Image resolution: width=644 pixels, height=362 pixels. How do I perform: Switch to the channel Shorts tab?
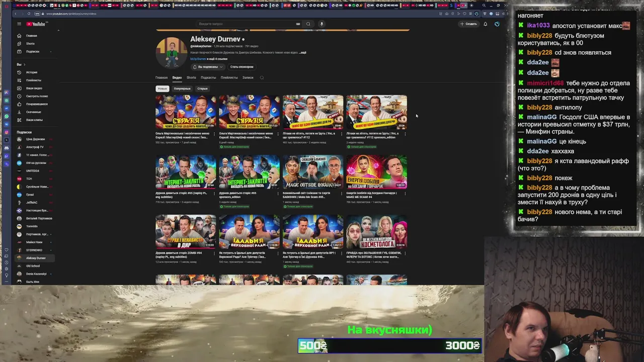(x=191, y=77)
